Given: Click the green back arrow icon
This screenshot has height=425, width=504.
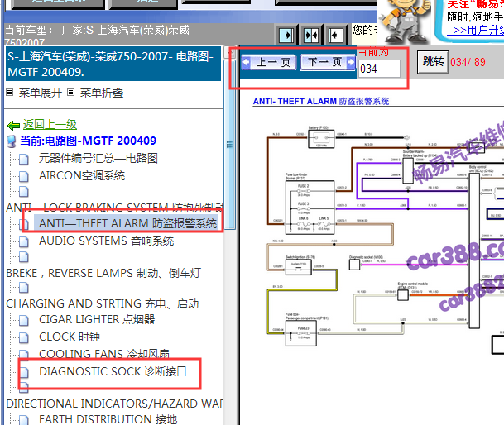Looking at the screenshot, I should coord(13,126).
